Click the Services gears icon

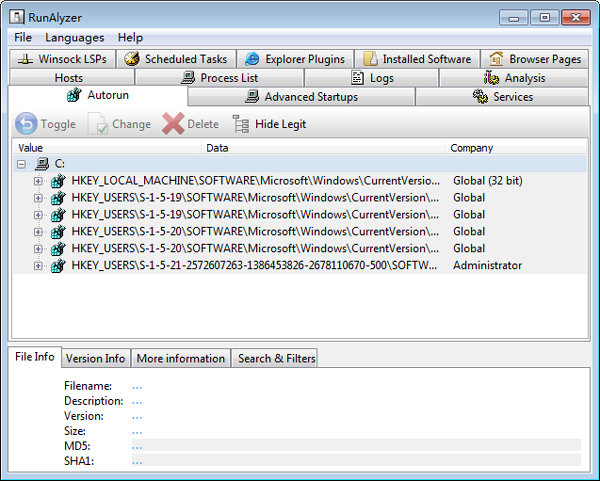coord(480,96)
